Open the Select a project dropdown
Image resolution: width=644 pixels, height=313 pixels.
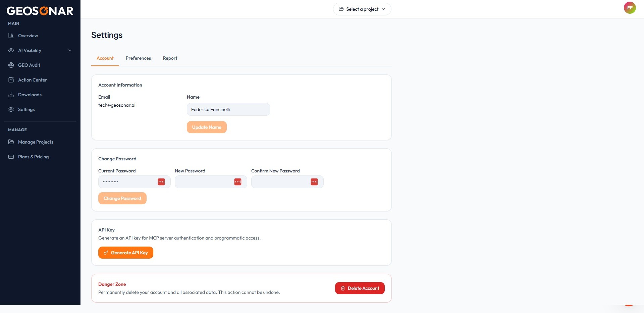(x=362, y=9)
